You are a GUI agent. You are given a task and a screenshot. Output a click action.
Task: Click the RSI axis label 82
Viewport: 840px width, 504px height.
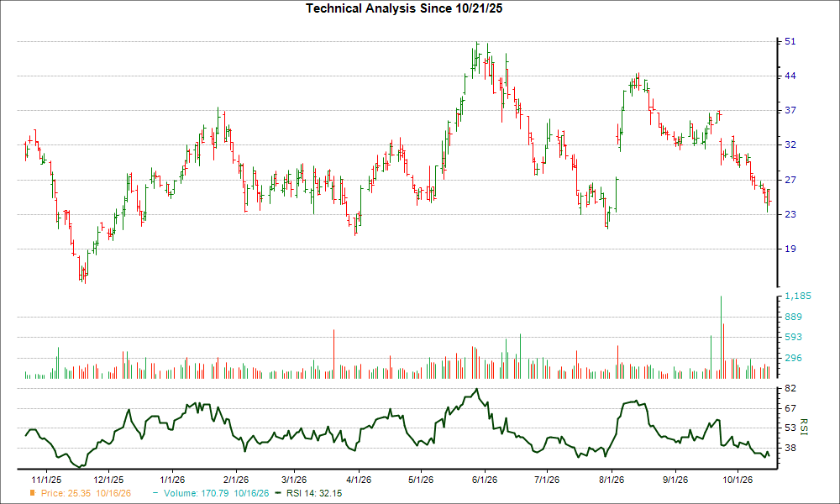[790, 388]
